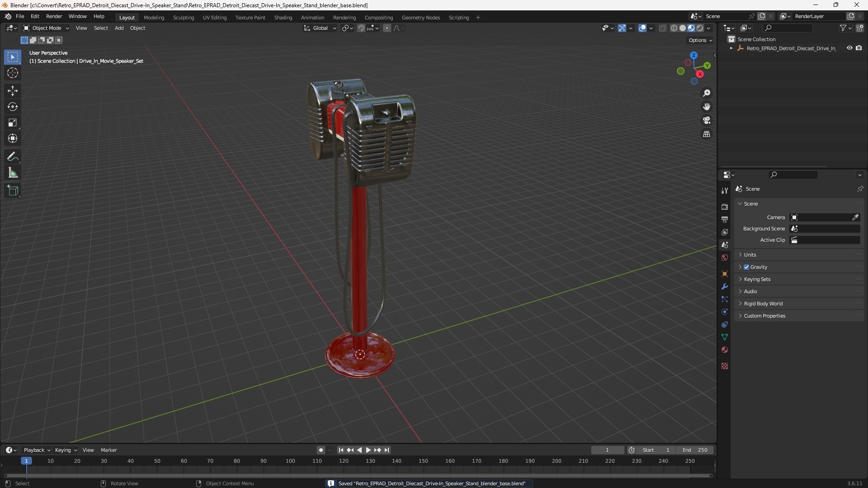Screen dimensions: 868x488
Task: Disable Retro_EPRAD collection in renders
Action: point(859,48)
